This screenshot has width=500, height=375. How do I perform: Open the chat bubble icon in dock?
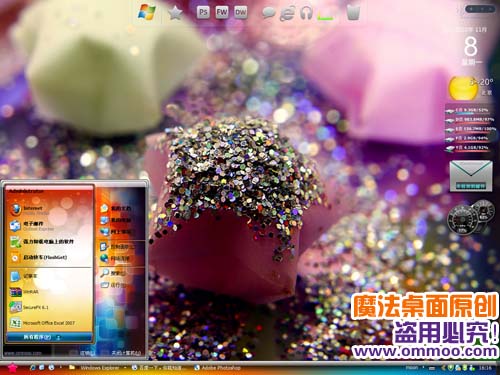(x=268, y=13)
